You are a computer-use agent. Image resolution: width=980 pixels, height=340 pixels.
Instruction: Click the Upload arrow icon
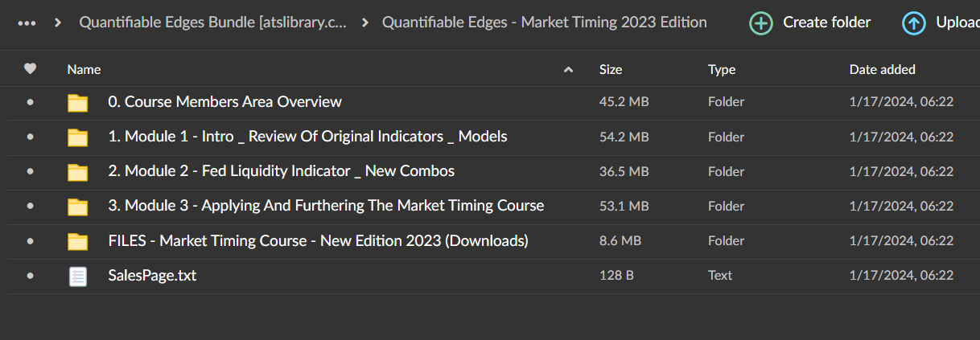[x=914, y=23]
